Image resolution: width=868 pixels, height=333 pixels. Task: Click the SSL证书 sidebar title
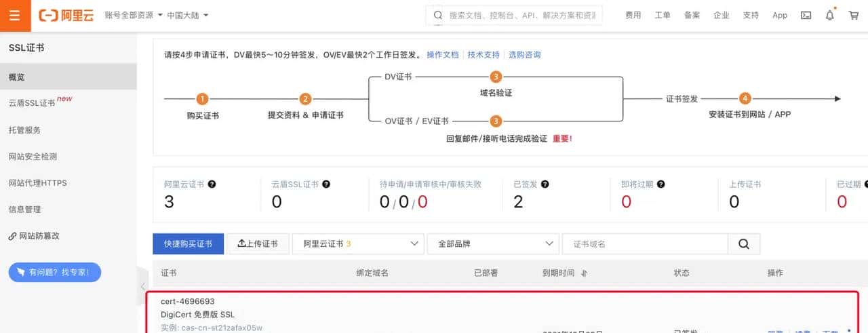pyautogui.click(x=26, y=48)
